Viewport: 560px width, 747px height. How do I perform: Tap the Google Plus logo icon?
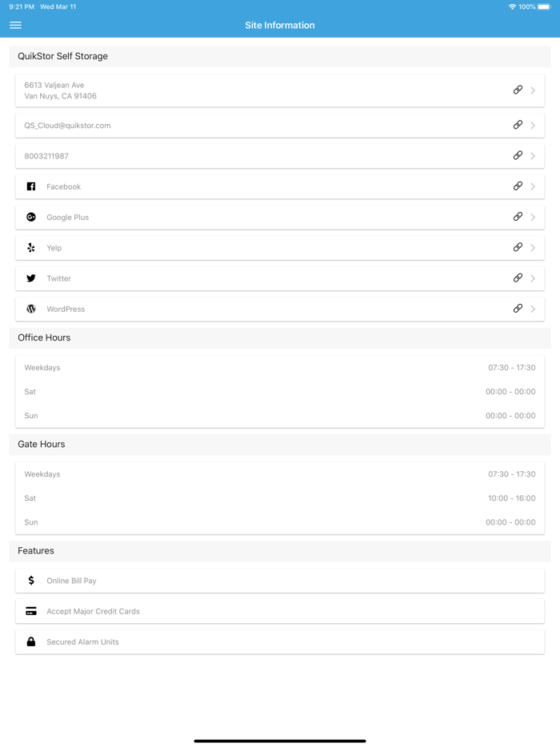pyautogui.click(x=31, y=217)
